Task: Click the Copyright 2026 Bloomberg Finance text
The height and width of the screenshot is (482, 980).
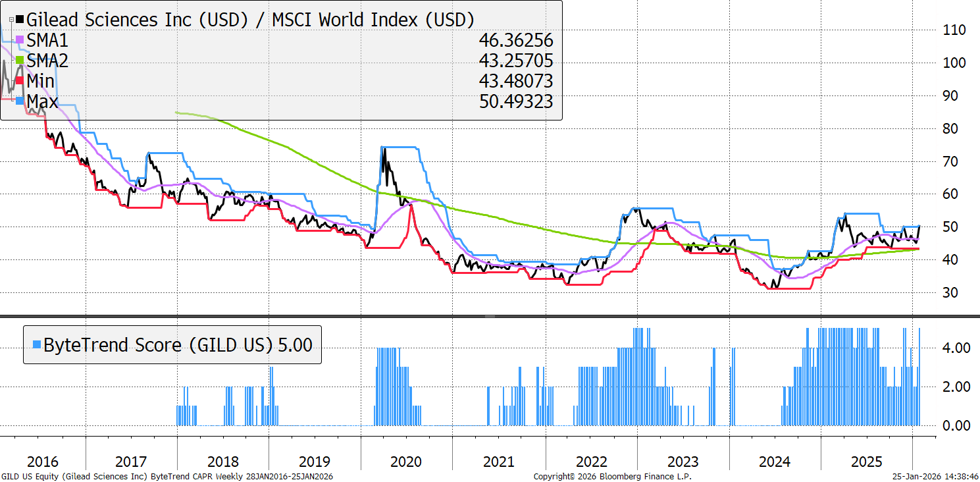Action: (x=612, y=476)
